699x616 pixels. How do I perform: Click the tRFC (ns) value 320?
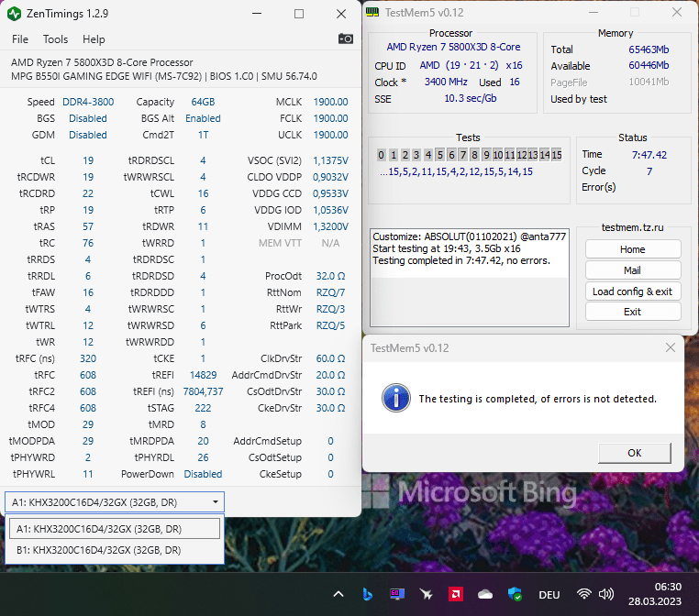pyautogui.click(x=88, y=358)
